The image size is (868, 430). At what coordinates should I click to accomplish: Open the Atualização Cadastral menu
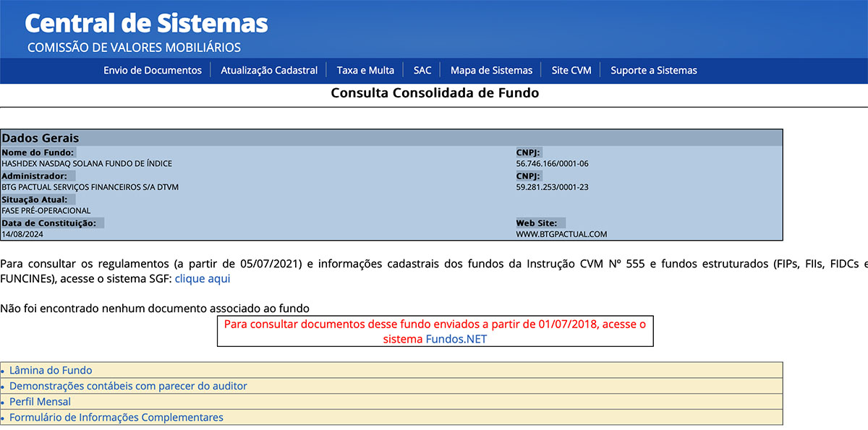269,70
